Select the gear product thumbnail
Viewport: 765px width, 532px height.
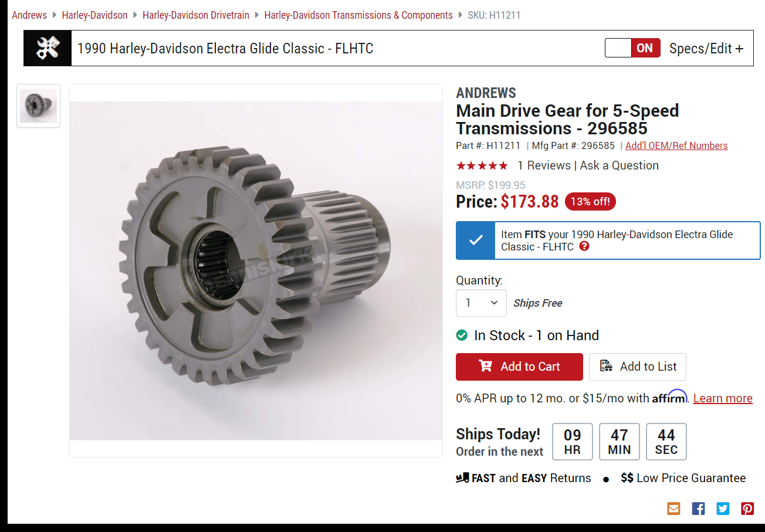(x=39, y=106)
